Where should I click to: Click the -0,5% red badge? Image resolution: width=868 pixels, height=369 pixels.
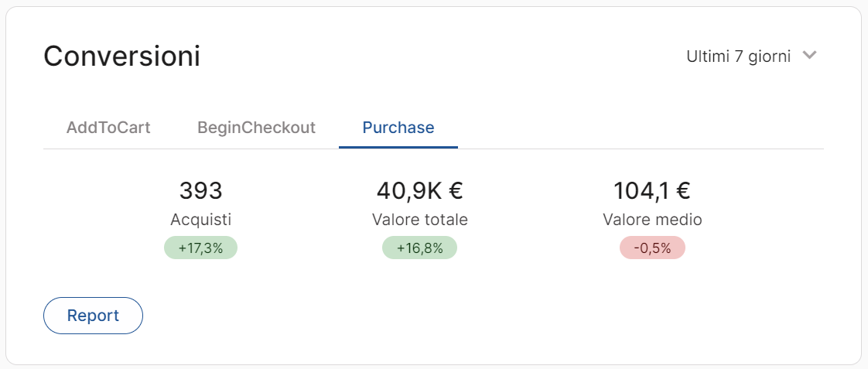652,248
